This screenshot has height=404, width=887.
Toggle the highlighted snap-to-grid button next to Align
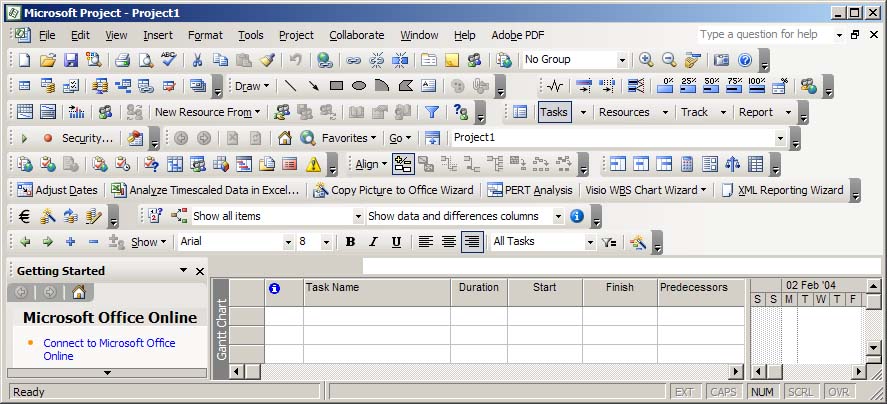[403, 164]
